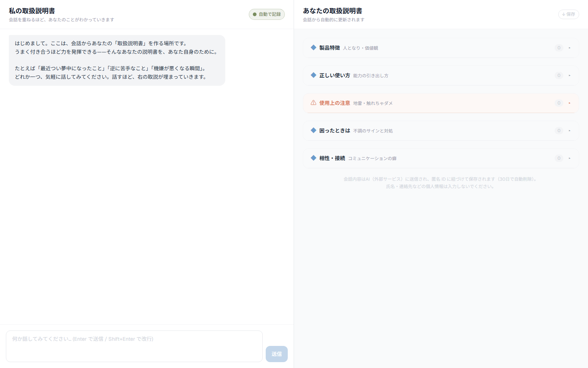The height and width of the screenshot is (368, 588).
Task: Click the count badge on 正しい使い方 row
Action: 559,75
